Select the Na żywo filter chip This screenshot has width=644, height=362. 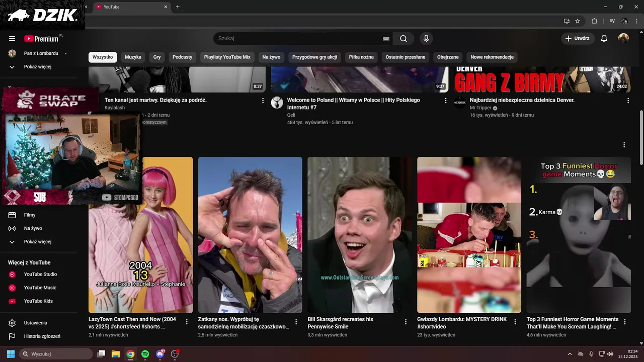coord(271,57)
